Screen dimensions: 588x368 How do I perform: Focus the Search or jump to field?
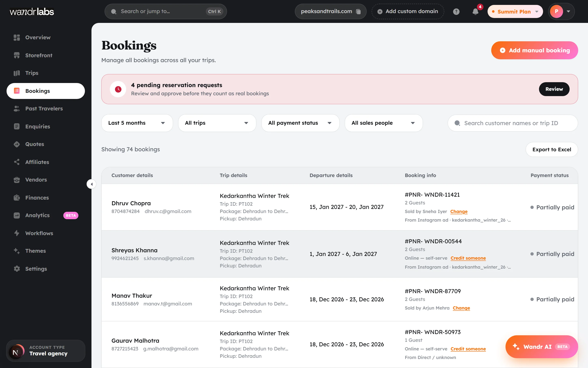coord(166,11)
